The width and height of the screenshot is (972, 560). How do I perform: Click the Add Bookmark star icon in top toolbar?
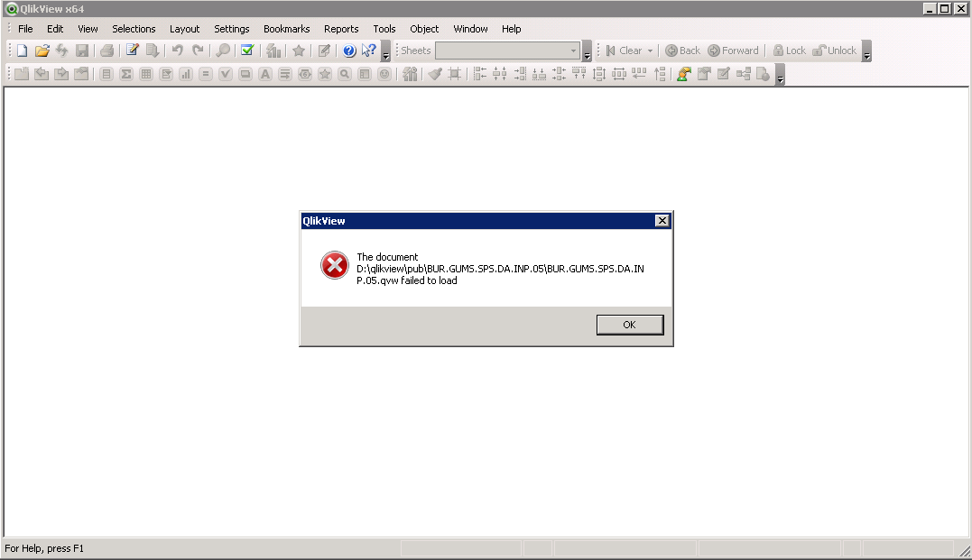click(x=299, y=50)
